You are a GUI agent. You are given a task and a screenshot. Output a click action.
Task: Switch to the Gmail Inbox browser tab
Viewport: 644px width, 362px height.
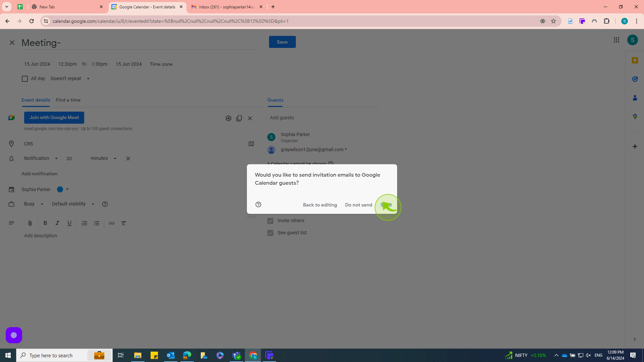[227, 7]
